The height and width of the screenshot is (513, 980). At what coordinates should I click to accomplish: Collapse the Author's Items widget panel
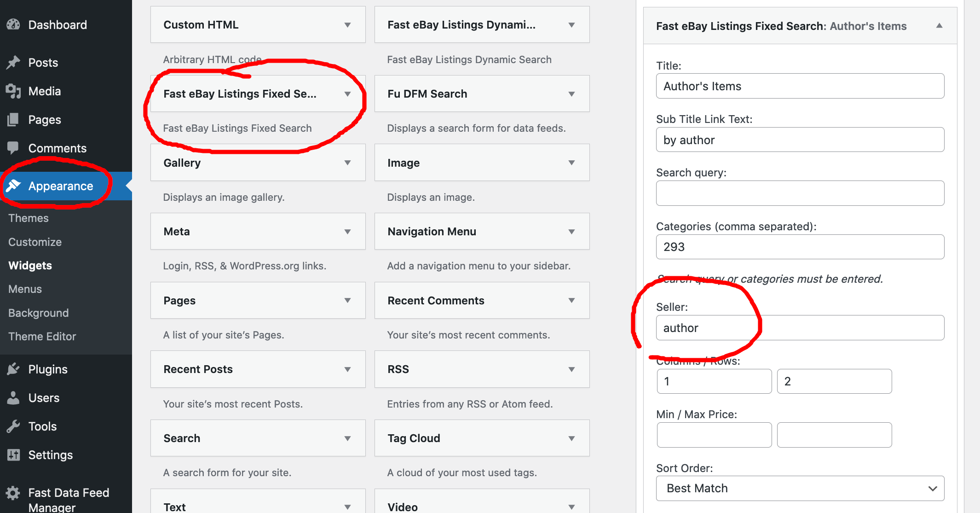(x=939, y=26)
